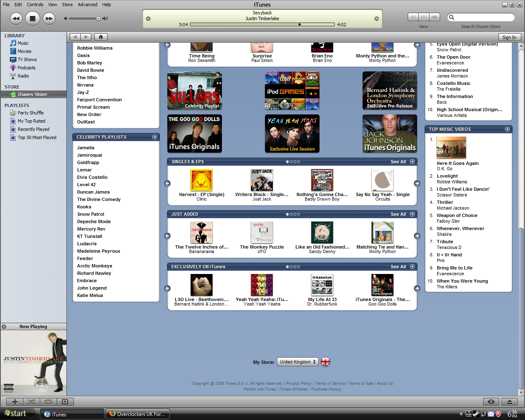Skip to the previous track
Viewport: 525px width, 420px height.
click(16, 18)
